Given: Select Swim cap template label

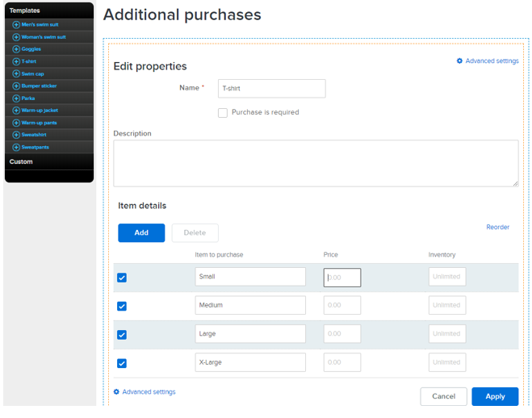Looking at the screenshot, I should click(x=32, y=74).
